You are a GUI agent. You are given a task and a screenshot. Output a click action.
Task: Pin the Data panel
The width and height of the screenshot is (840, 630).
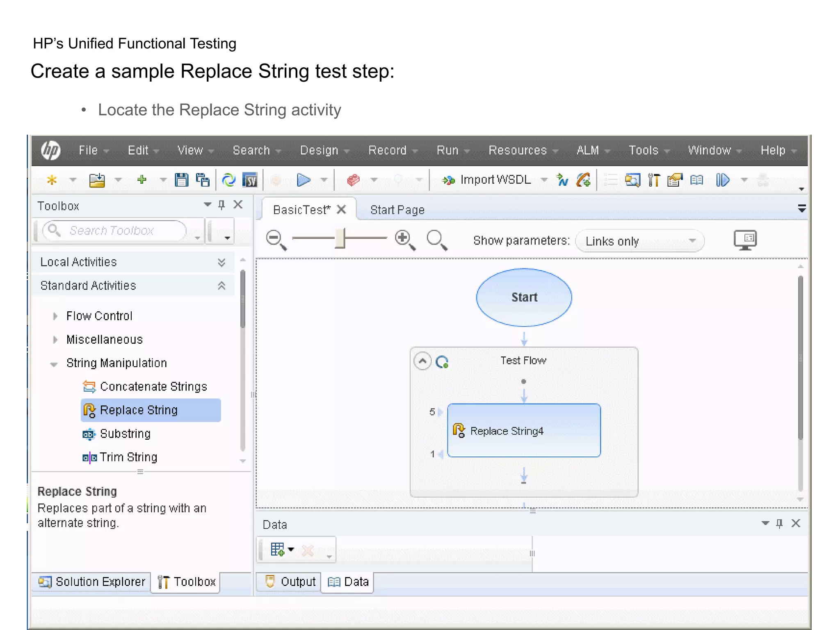pos(779,523)
